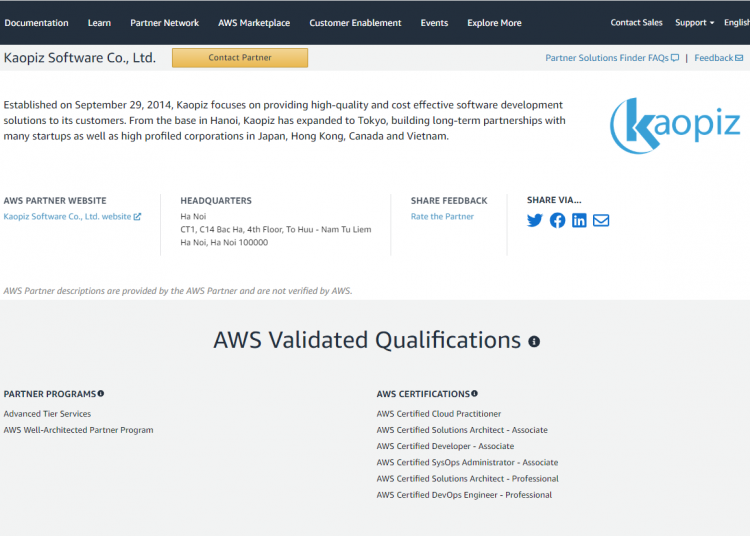
Task: Click the AWS Validated Qualifications info icon
Action: [534, 342]
